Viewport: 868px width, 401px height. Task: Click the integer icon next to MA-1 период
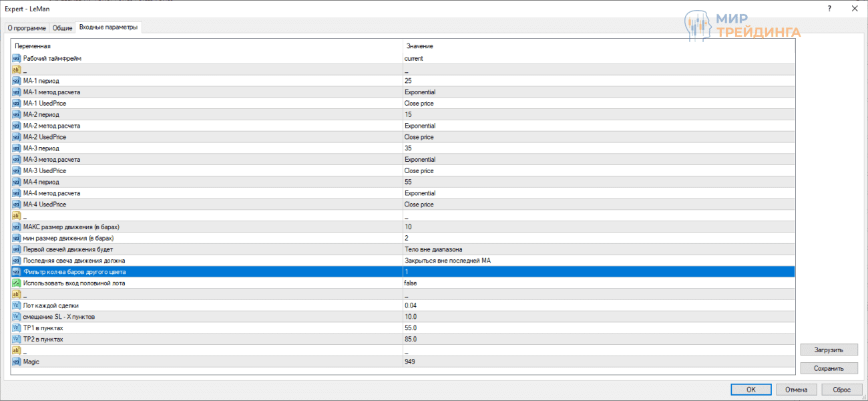click(17, 81)
